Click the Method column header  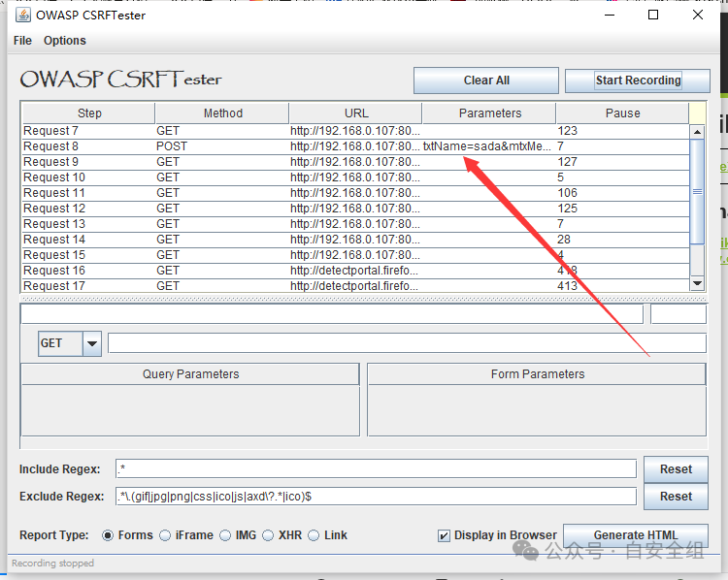point(222,113)
